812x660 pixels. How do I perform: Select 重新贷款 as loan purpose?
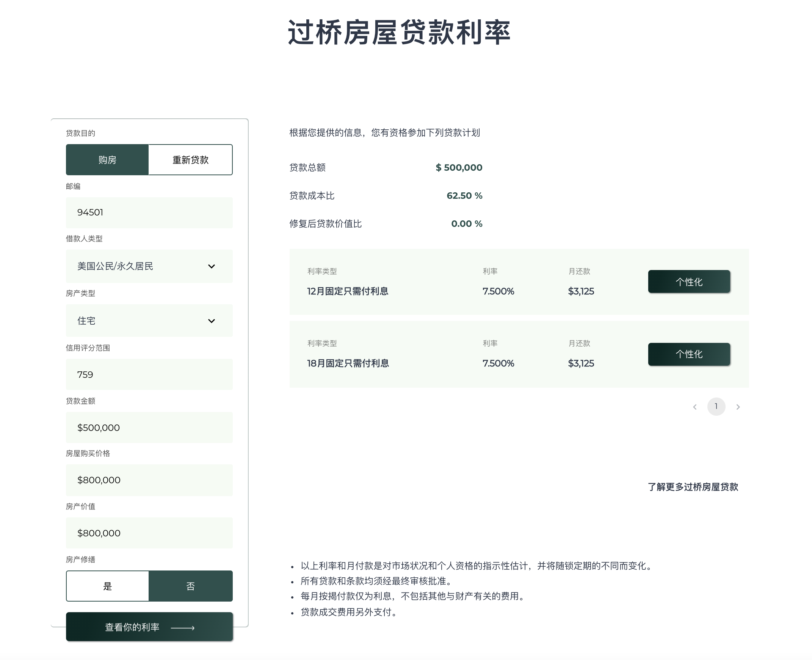(190, 160)
